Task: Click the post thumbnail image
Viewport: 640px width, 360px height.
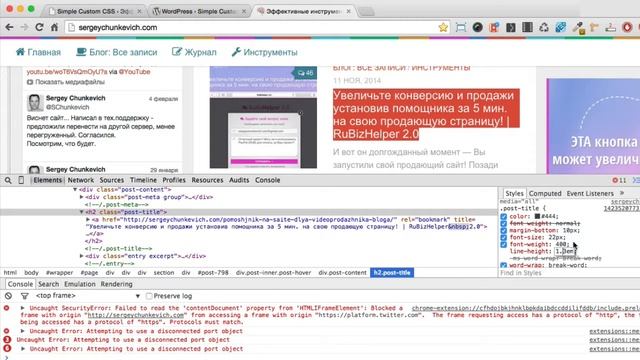Action: pyautogui.click(x=263, y=118)
